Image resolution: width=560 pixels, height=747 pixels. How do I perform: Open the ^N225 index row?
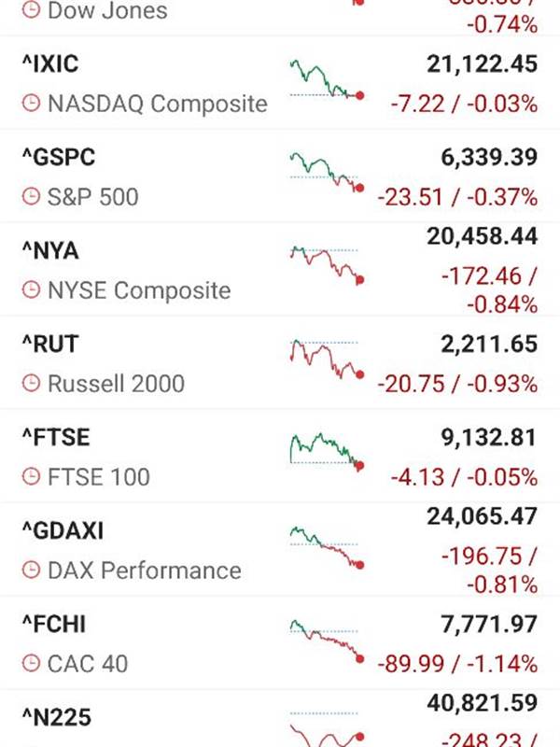(x=280, y=719)
